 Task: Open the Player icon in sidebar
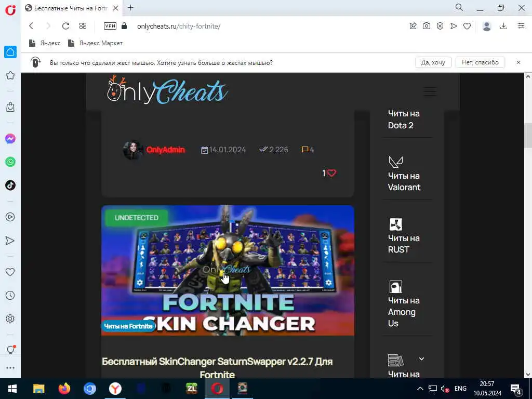[x=10, y=217]
